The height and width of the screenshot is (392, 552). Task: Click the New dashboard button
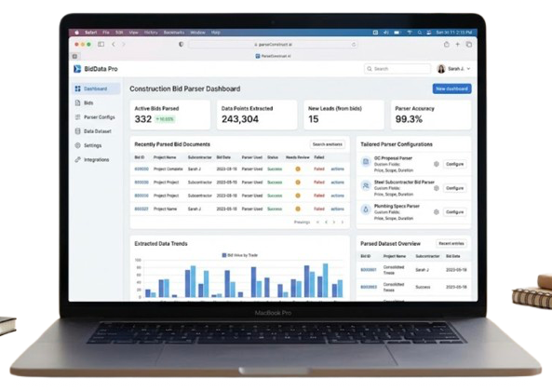point(451,88)
